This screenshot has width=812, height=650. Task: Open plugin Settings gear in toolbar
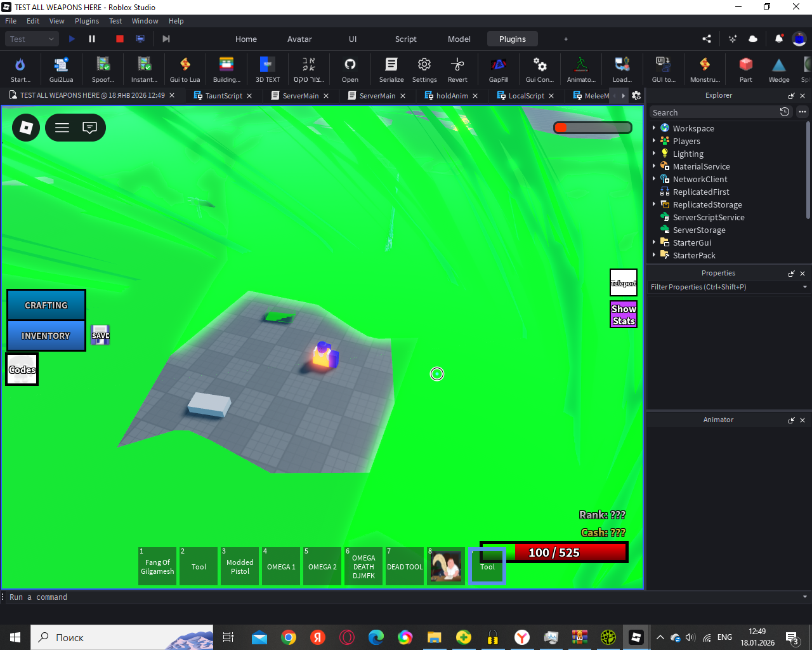(x=424, y=69)
